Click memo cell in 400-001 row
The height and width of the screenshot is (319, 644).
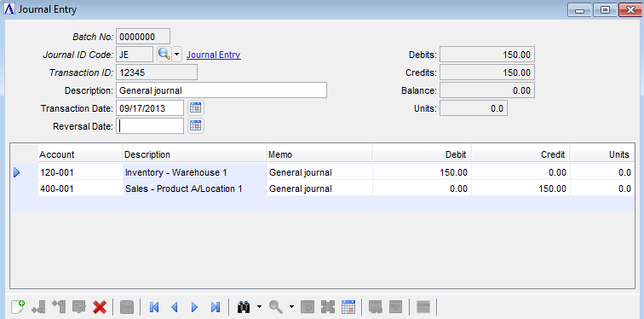(319, 188)
